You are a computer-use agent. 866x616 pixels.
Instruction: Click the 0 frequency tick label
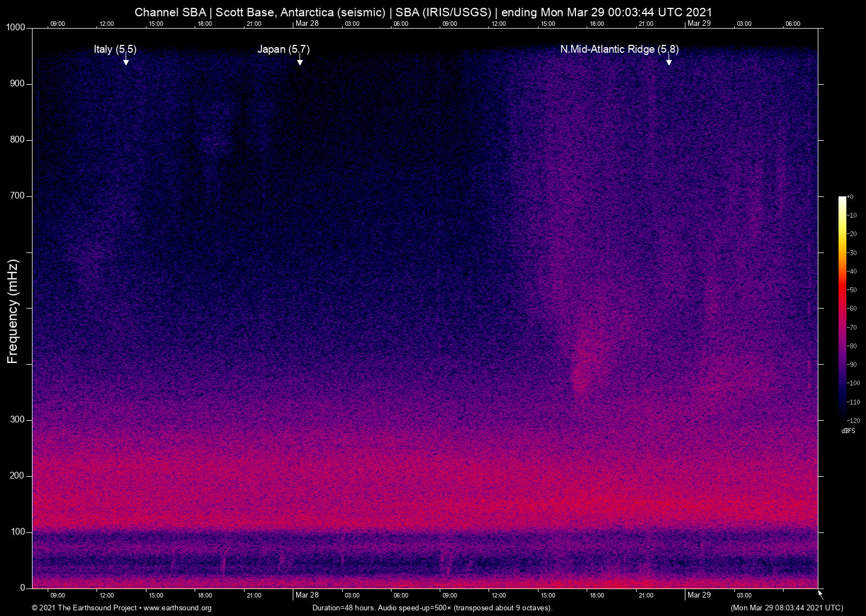[x=23, y=588]
